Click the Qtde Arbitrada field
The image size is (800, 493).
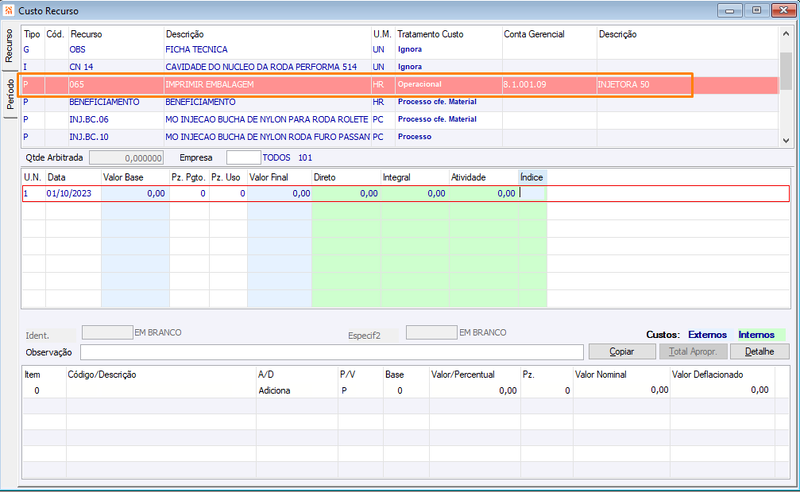(126, 158)
